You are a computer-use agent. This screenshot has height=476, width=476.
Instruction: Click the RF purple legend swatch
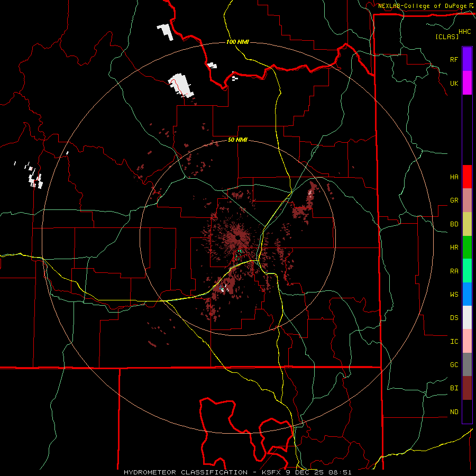(x=467, y=59)
